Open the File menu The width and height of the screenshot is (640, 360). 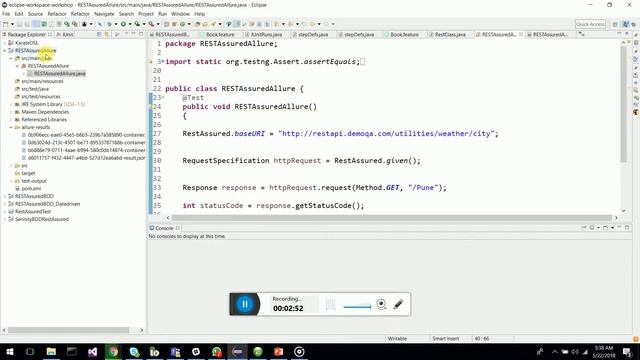[x=6, y=14]
